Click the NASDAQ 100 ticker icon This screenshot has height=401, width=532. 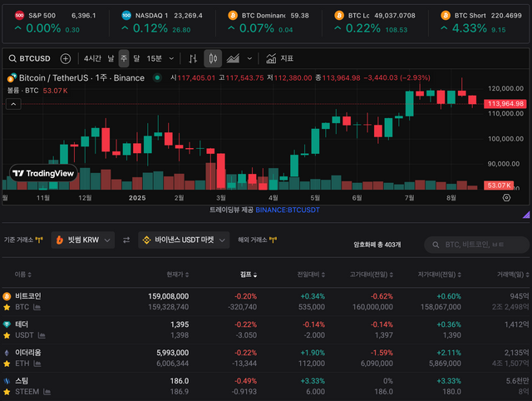(126, 15)
